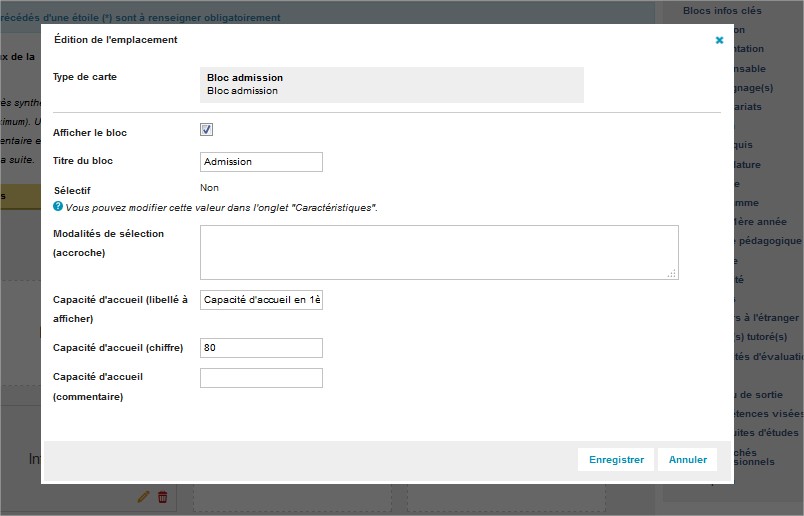Click the Blocs infos clés heading
This screenshot has height=516, width=804.
click(x=722, y=10)
